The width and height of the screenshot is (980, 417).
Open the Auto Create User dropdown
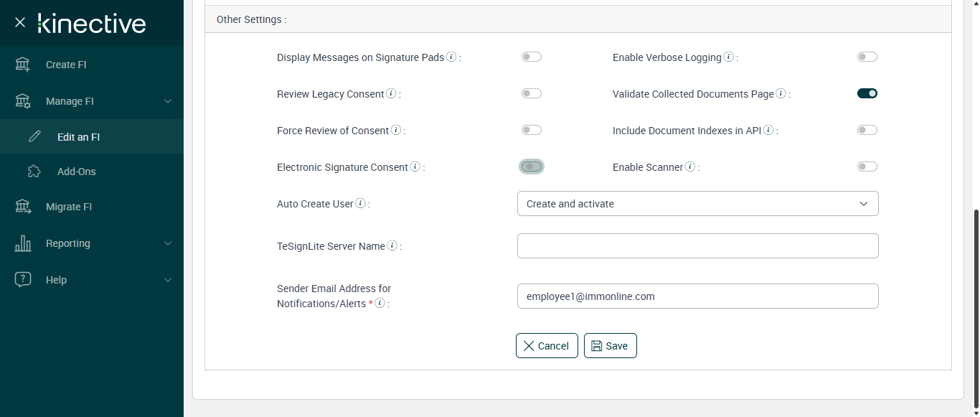coord(697,204)
